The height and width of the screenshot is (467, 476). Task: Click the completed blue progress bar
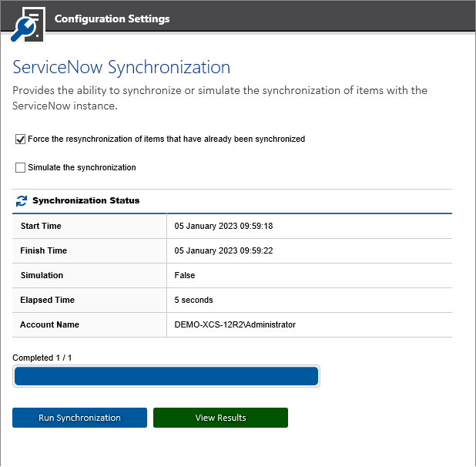[x=166, y=376]
